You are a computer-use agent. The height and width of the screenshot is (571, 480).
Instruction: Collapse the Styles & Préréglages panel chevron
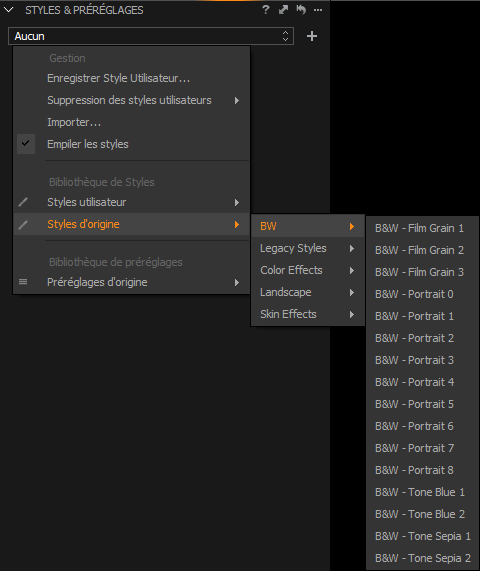coord(8,10)
